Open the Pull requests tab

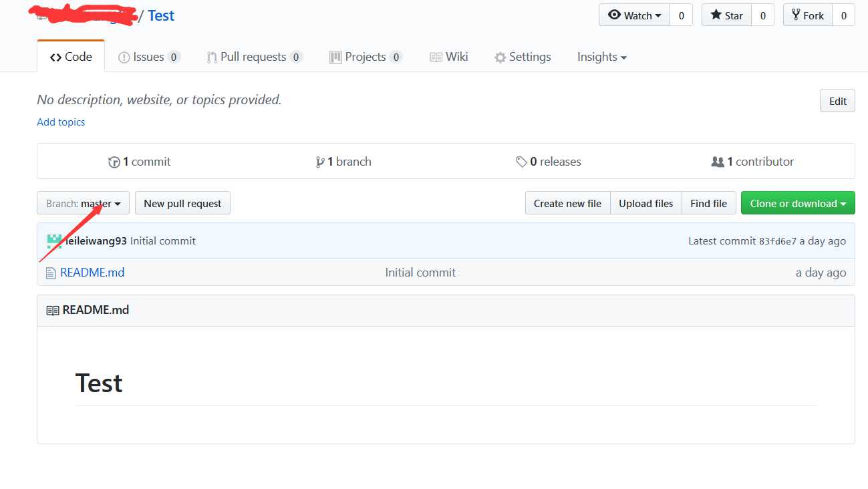[x=254, y=57]
